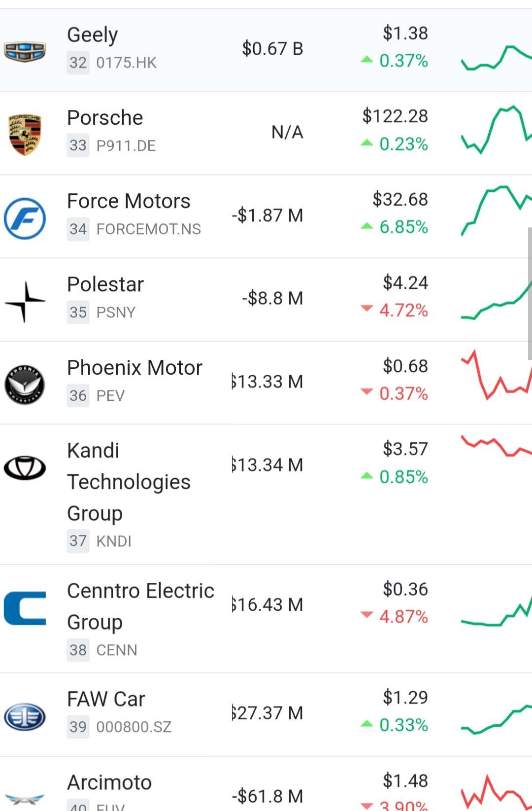532x811 pixels.
Task: Tap the Polestar star logo
Action: coord(25,301)
